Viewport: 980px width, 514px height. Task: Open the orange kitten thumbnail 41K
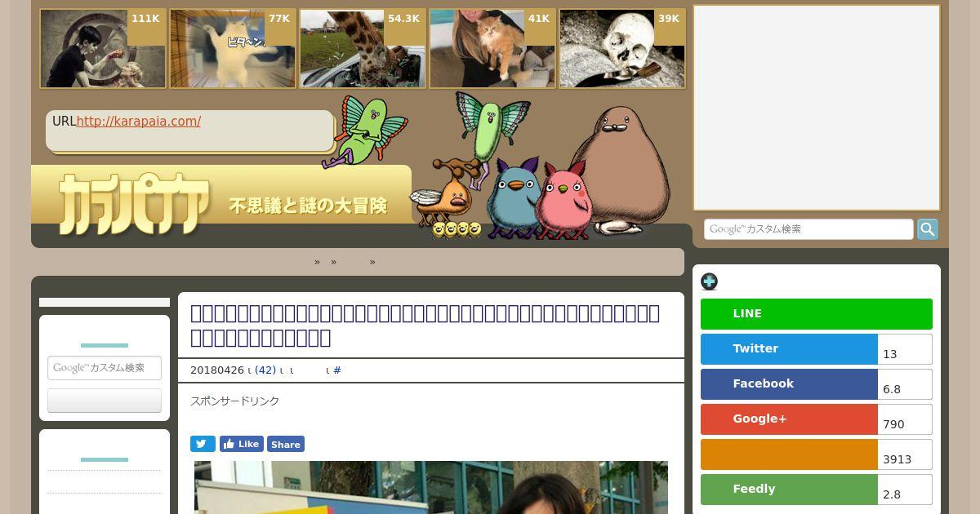(492, 48)
